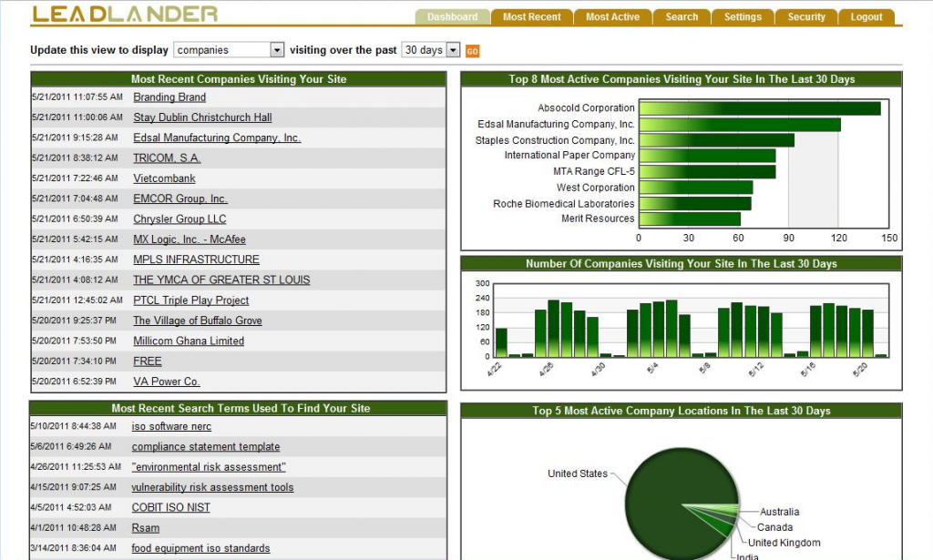Click Roche Biomedical Laboratories chart label
The width and height of the screenshot is (933, 560).
pos(563,203)
